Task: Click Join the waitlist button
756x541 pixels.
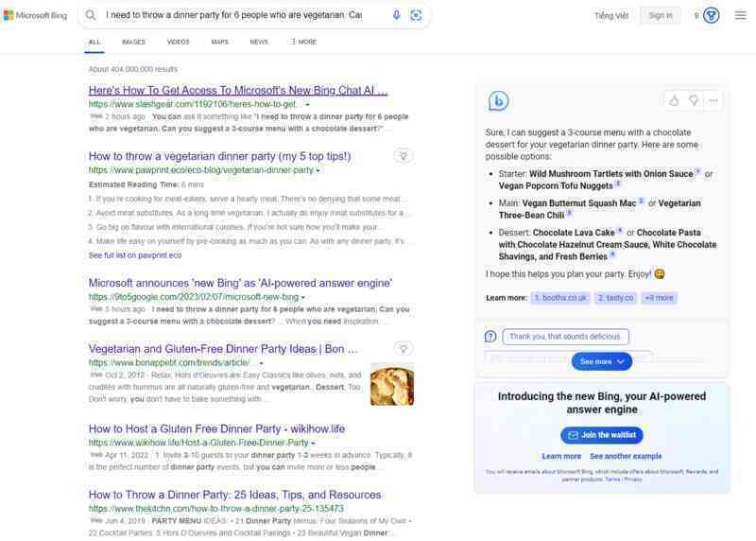Action: click(602, 435)
